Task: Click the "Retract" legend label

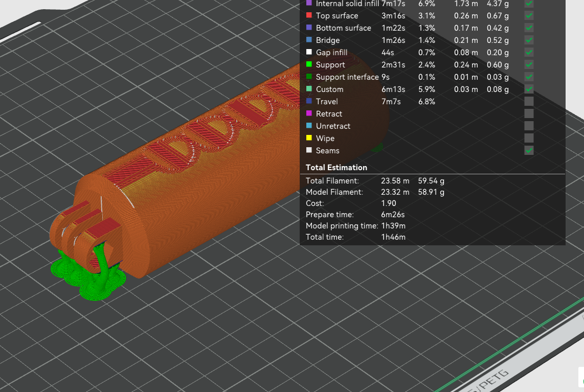Action: pyautogui.click(x=329, y=114)
